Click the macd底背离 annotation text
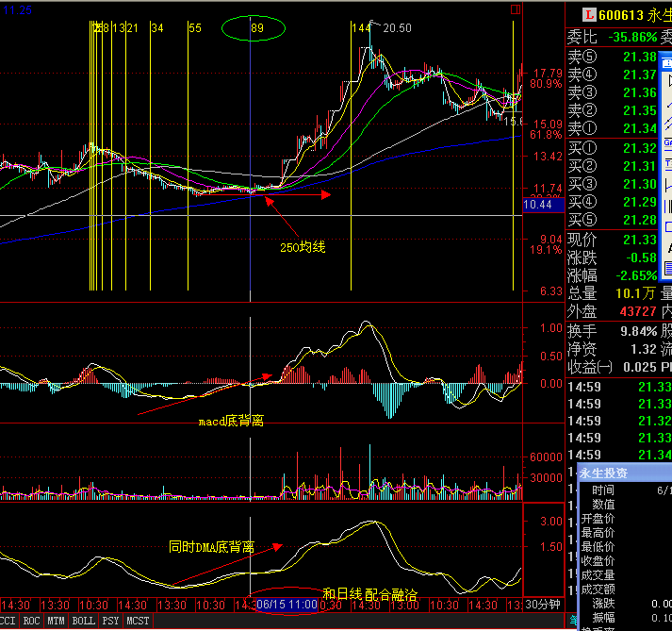Viewport: 672px width, 631px height. [230, 421]
